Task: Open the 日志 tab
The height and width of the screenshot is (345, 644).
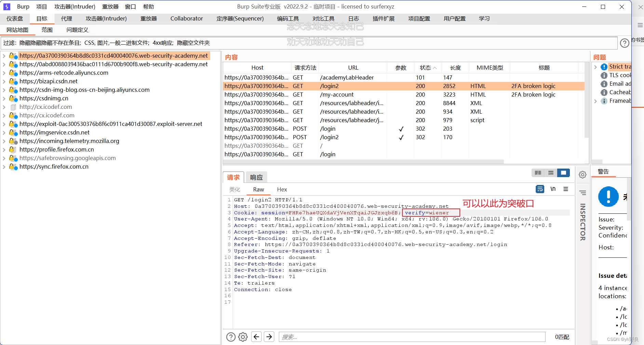Action: point(354,18)
